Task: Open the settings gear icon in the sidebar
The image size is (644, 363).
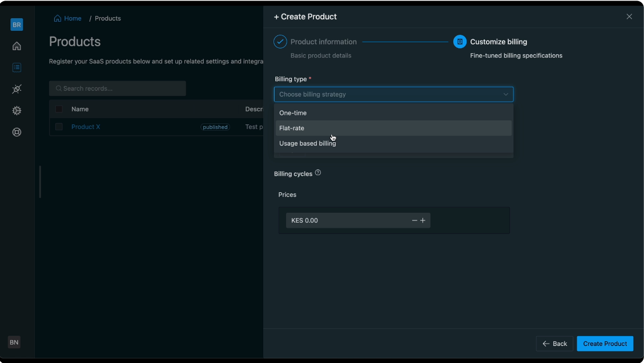Action: pos(17,111)
